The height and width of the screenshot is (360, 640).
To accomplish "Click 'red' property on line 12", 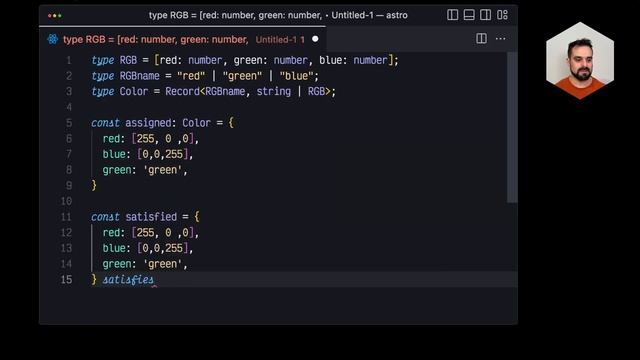I will point(111,233).
